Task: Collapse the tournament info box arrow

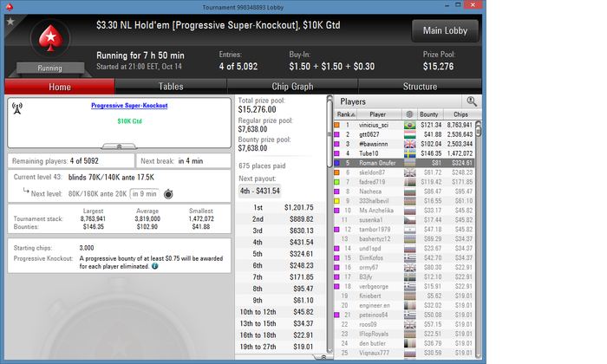Action: pyautogui.click(x=119, y=146)
